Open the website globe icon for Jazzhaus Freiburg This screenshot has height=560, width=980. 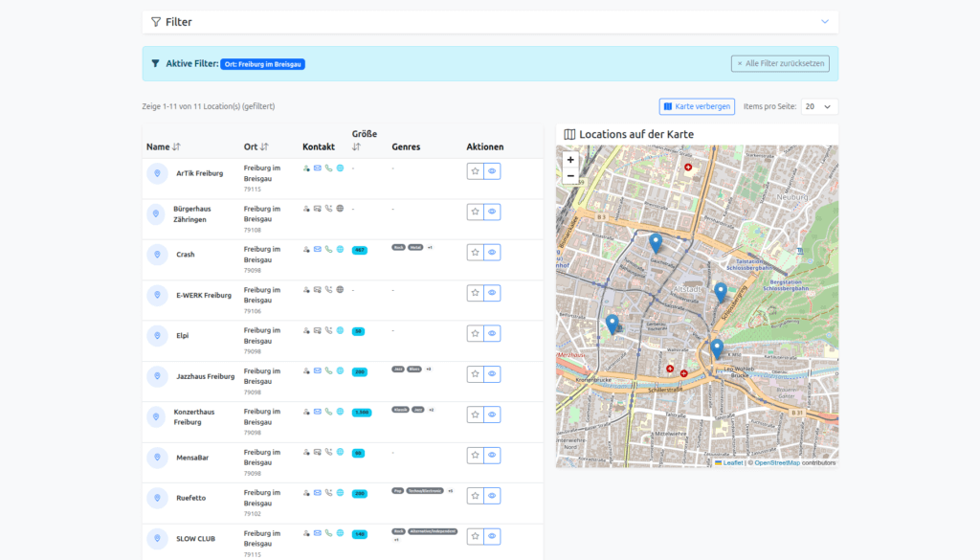pyautogui.click(x=340, y=370)
